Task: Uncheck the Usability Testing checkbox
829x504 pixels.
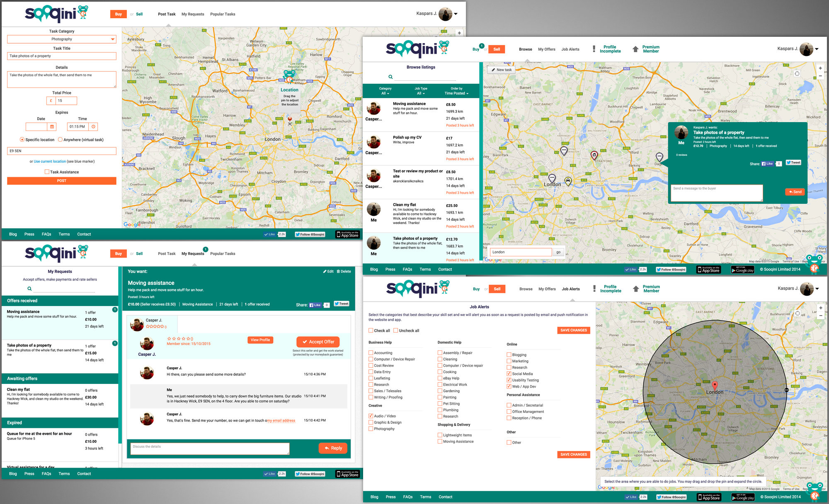Action: (509, 380)
